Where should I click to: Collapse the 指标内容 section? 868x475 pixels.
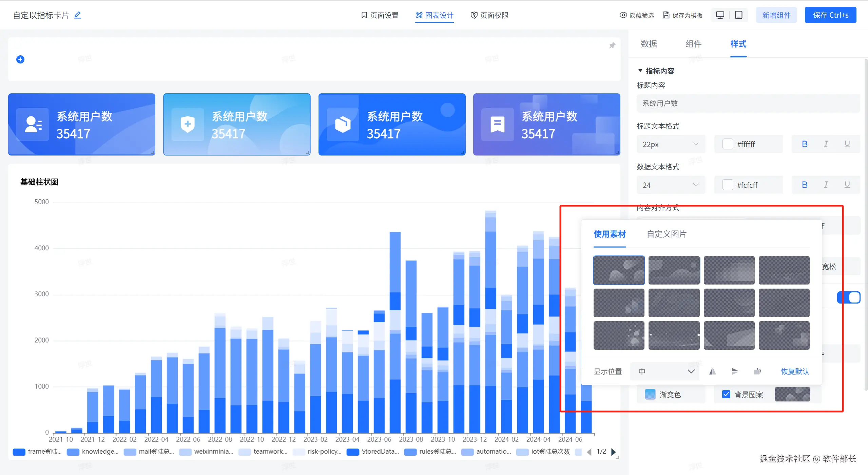640,71
